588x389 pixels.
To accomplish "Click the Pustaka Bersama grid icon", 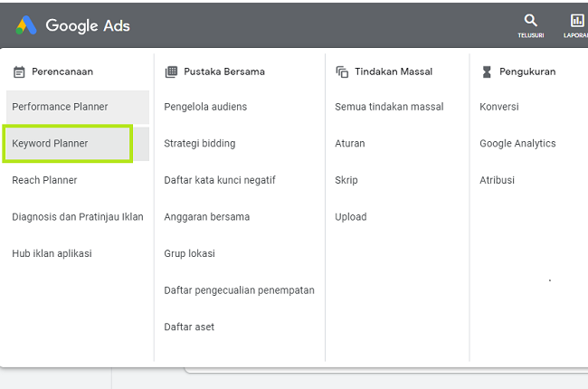I will [171, 71].
